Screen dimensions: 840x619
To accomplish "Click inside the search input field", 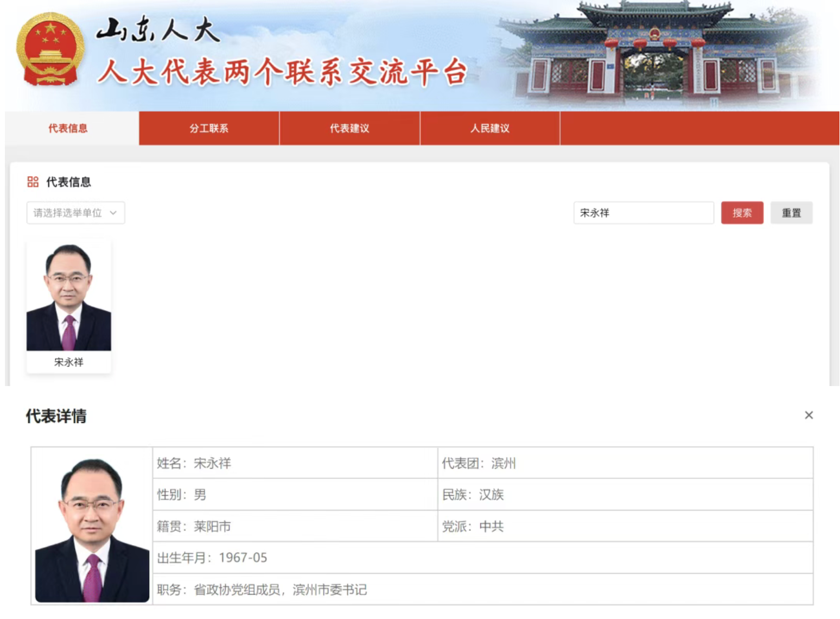I will [644, 213].
